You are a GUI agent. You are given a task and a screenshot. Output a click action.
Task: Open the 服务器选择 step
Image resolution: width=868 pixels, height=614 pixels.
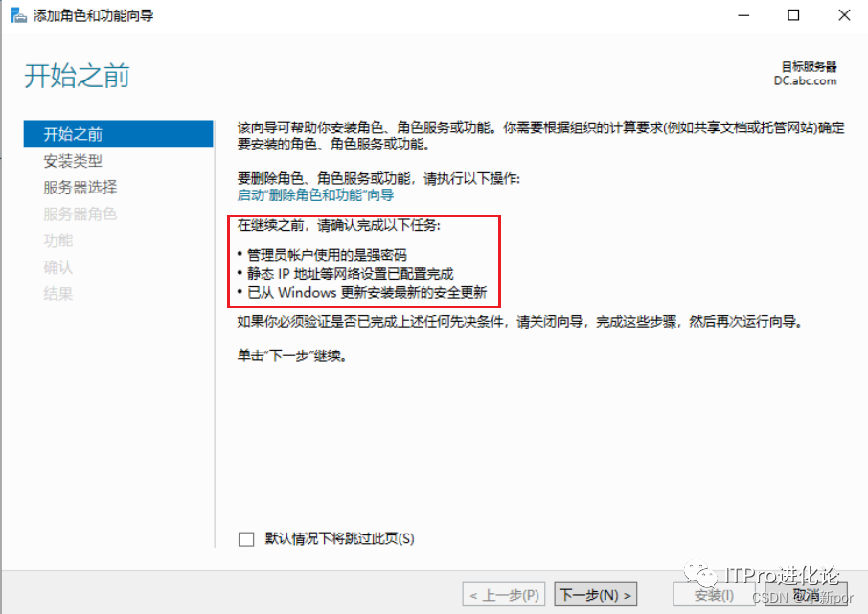(80, 187)
